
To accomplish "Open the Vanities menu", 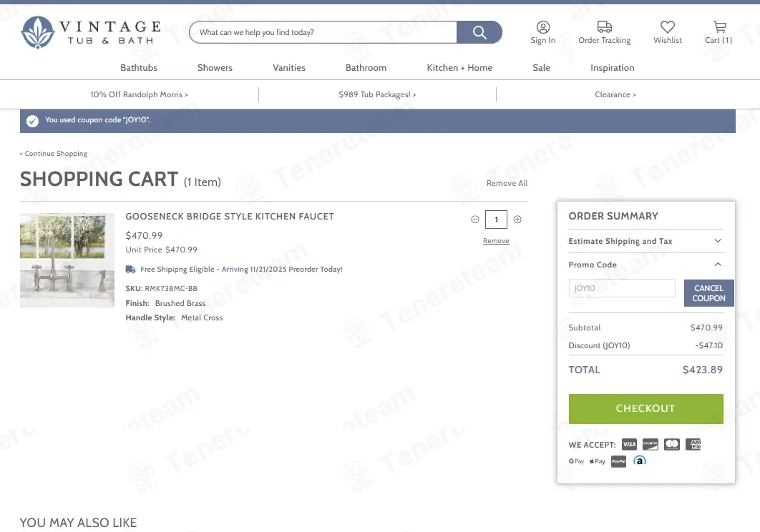I will tap(289, 68).
